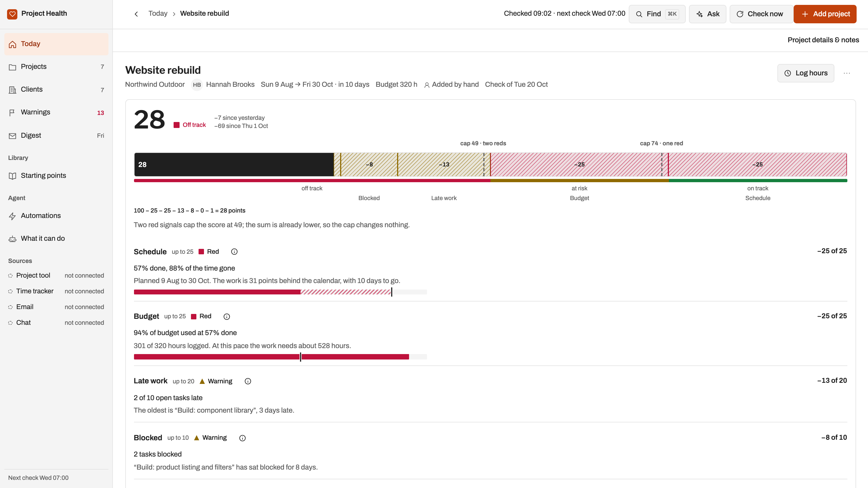Click the Log hours clock icon
This screenshot has width=868, height=488.
tap(787, 73)
